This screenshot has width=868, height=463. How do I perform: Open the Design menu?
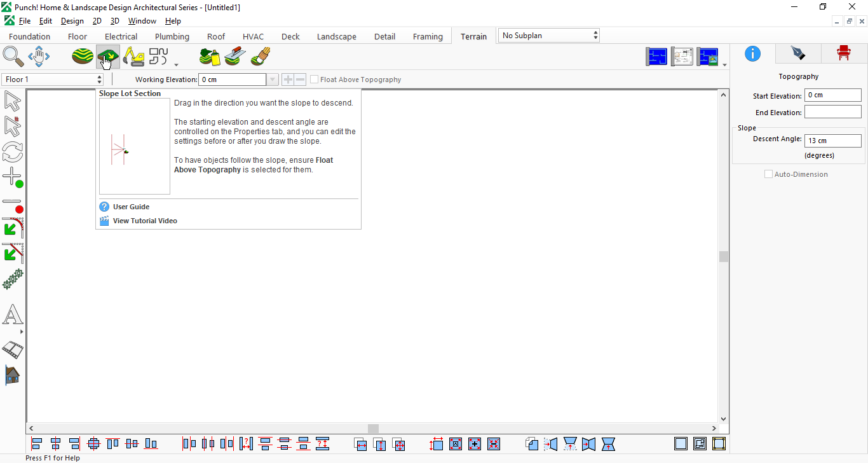coord(72,21)
